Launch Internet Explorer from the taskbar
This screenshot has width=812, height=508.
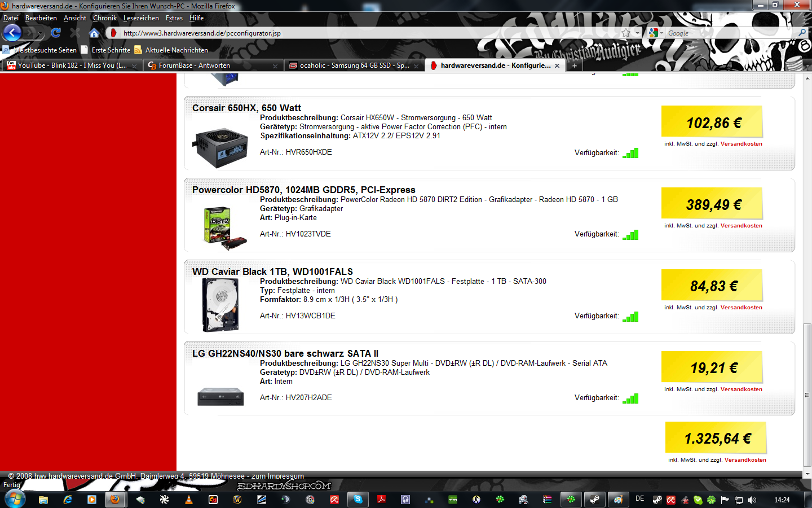[68, 500]
